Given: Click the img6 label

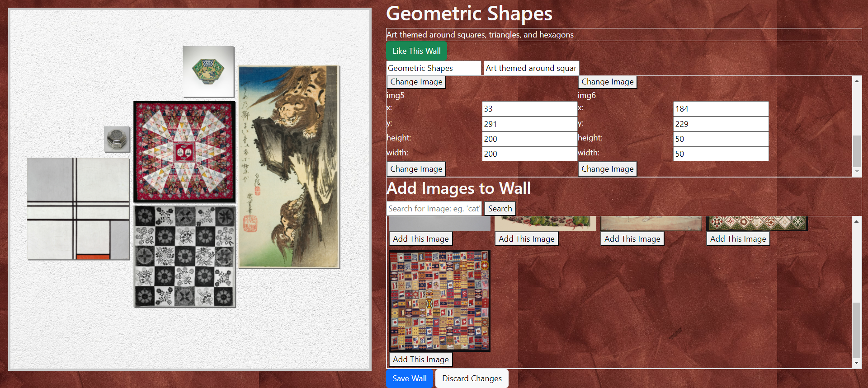Looking at the screenshot, I should [587, 95].
